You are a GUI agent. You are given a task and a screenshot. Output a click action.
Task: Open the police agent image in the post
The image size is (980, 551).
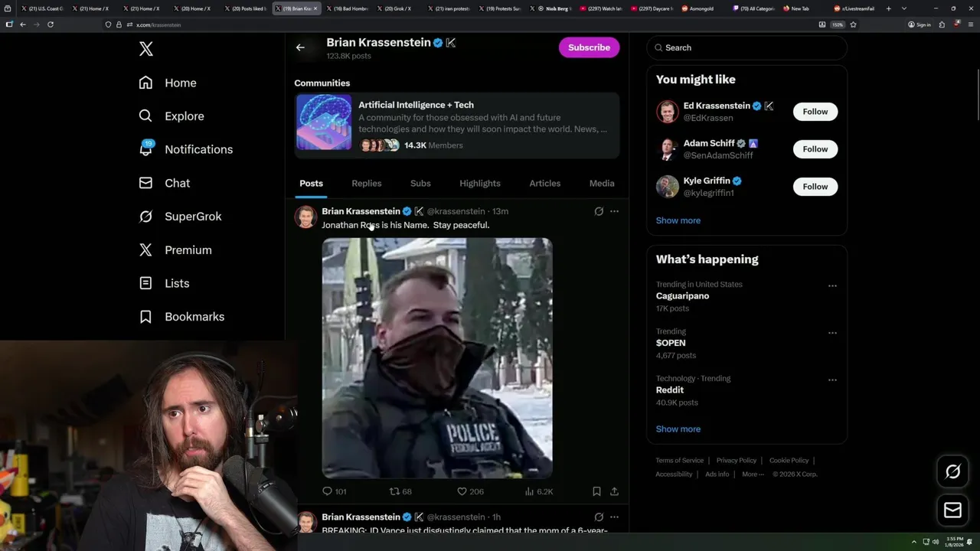pyautogui.click(x=437, y=358)
